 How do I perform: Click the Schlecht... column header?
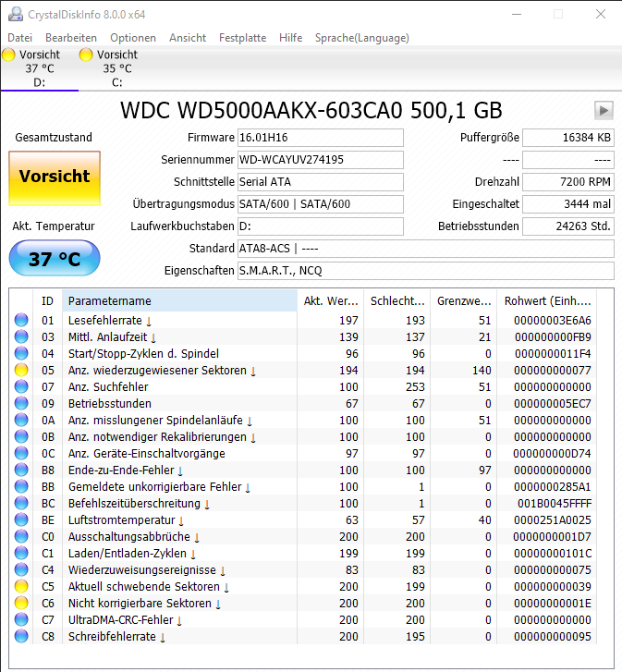click(397, 300)
